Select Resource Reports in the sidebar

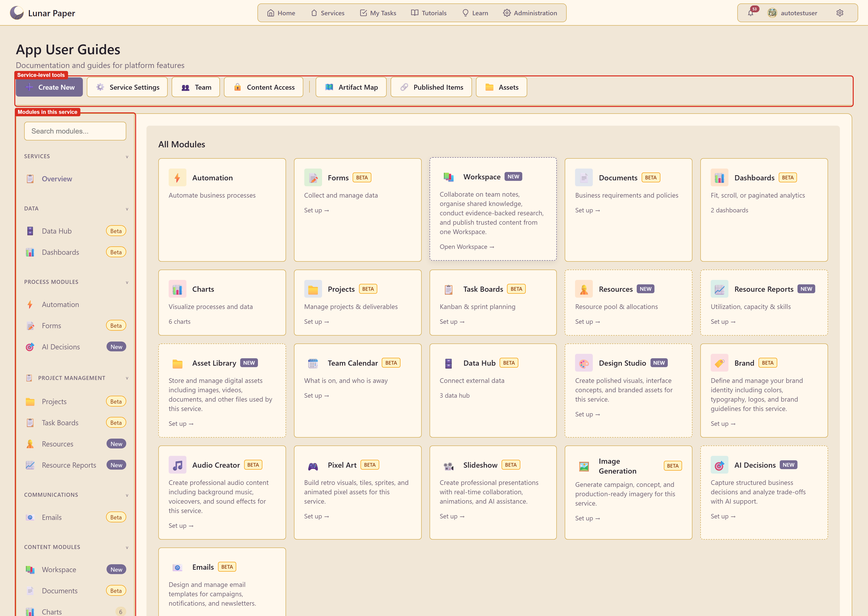click(75, 465)
